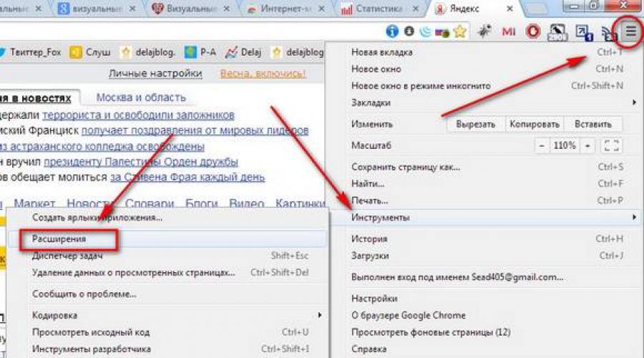Click the new tab button after Яндекс tab
This screenshot has width=644, height=358.
[x=537, y=9]
